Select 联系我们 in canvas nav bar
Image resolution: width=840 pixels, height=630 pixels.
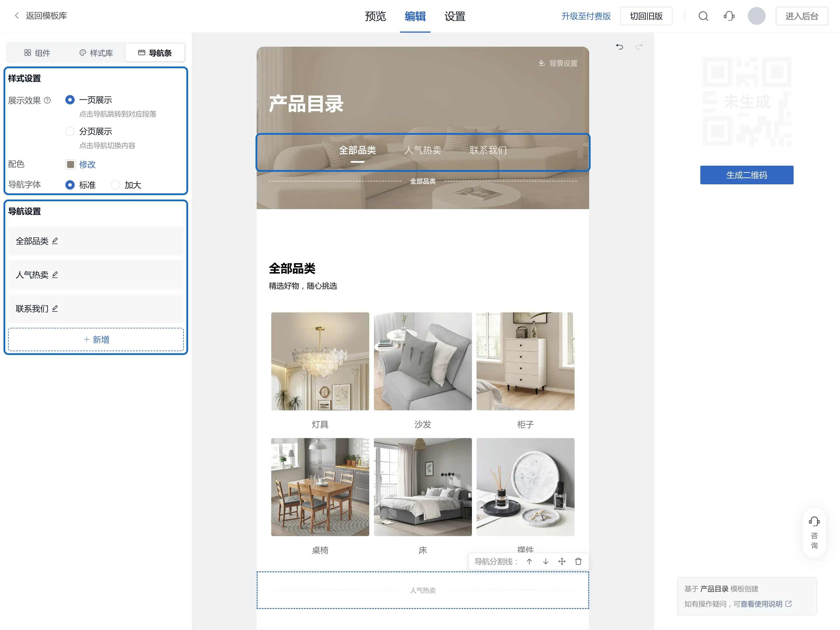(488, 150)
